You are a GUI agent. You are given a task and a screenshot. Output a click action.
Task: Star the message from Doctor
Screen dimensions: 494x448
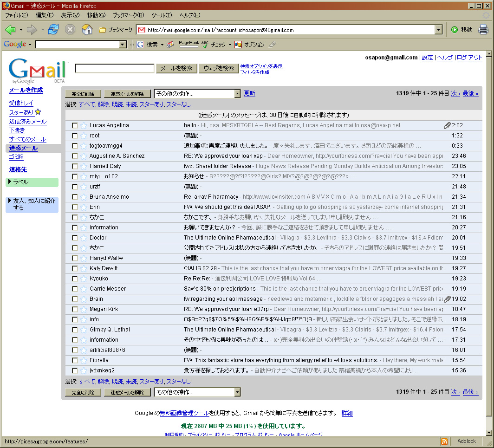(84, 238)
